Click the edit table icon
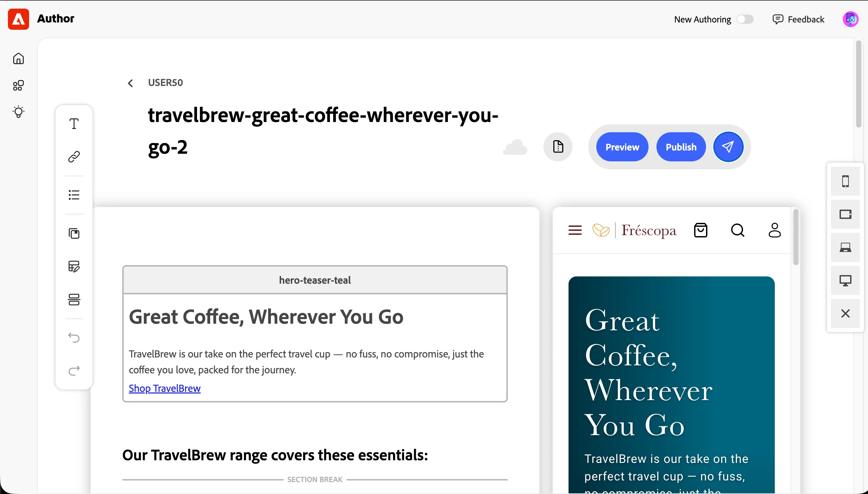 pos(74,266)
